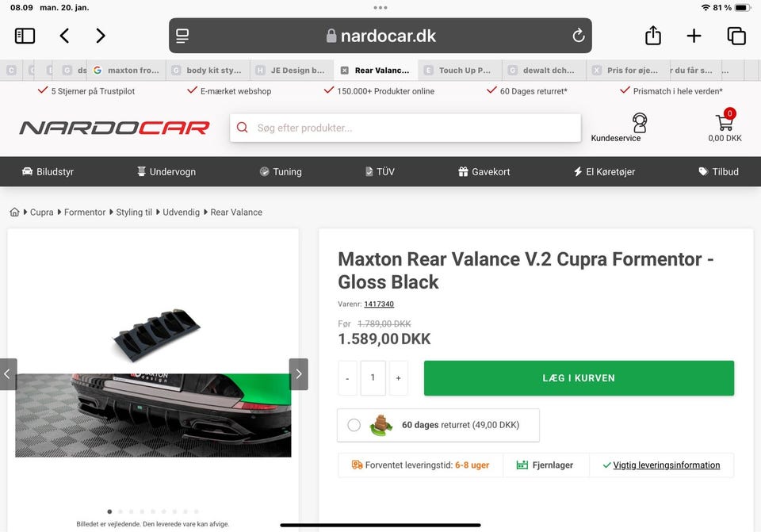Screen dimensions: 761x532
Task: Open Vigtig leveringsinformation link
Action: [666, 465]
